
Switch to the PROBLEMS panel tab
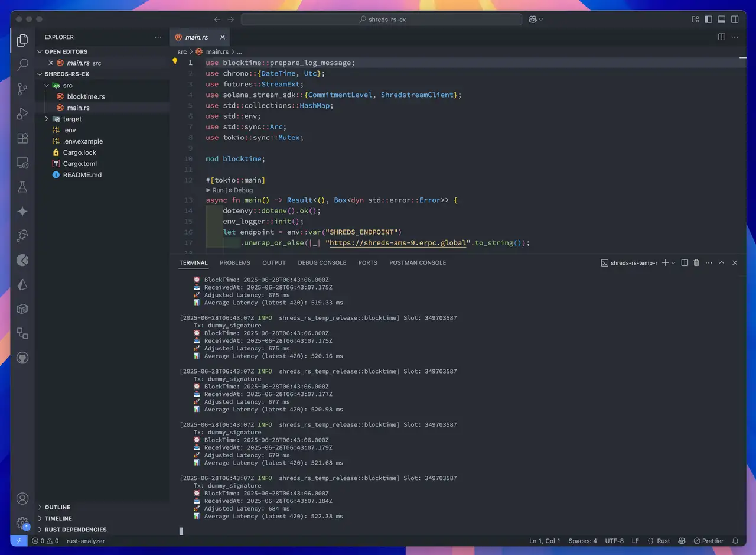(234, 262)
